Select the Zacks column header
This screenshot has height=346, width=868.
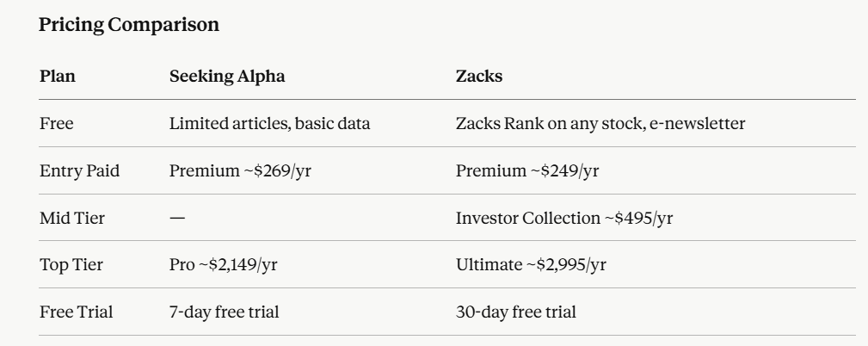point(479,76)
